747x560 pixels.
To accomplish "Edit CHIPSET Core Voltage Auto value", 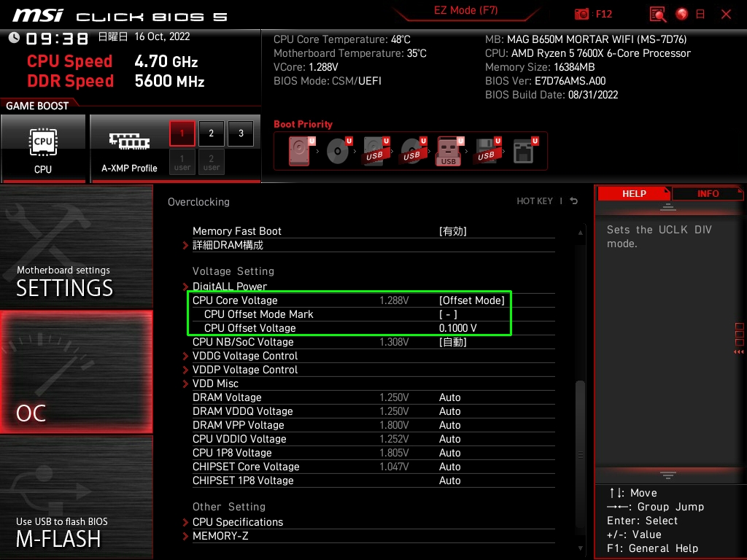I will (x=449, y=466).
